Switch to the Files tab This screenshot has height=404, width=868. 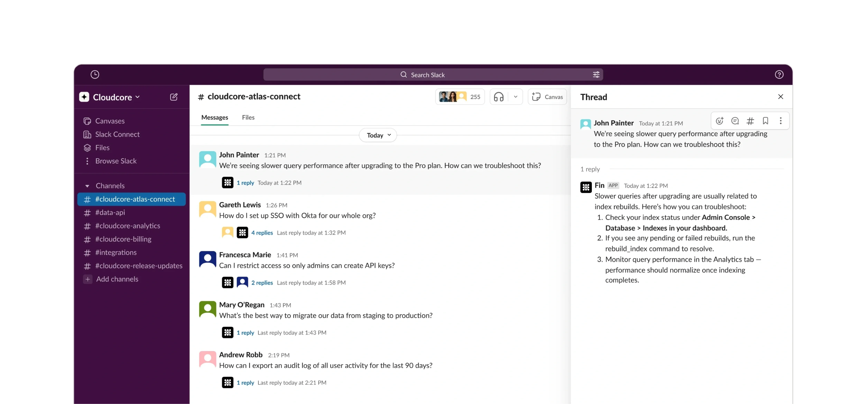[x=248, y=117]
